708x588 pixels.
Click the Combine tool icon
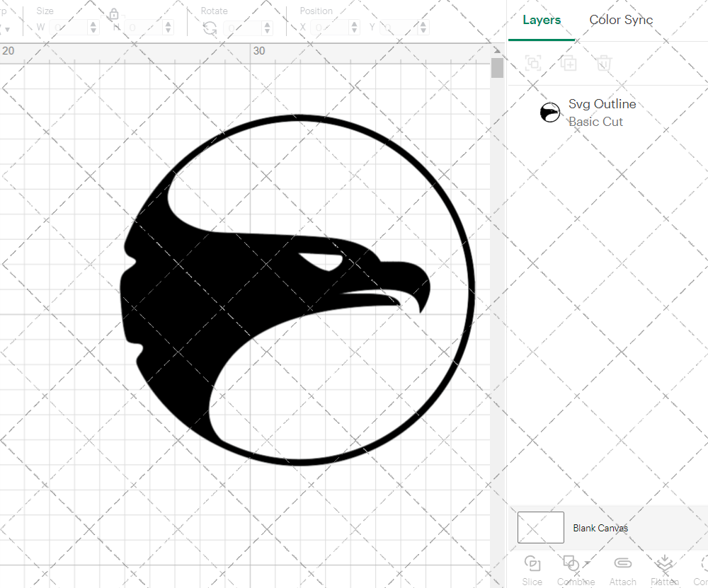coord(571,563)
